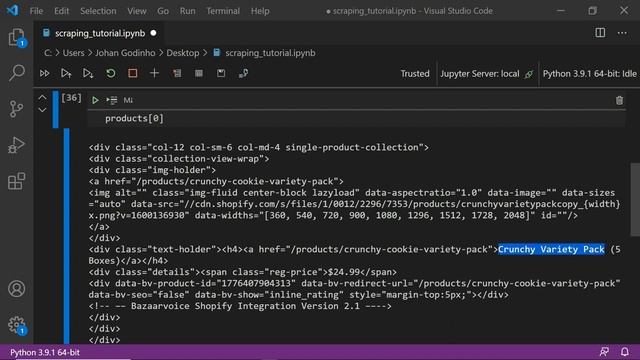Move cell 36 up with the chevron

[x=42, y=97]
